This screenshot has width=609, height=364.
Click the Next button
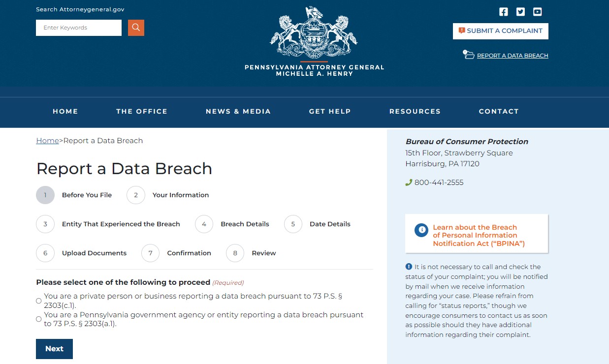click(x=54, y=348)
